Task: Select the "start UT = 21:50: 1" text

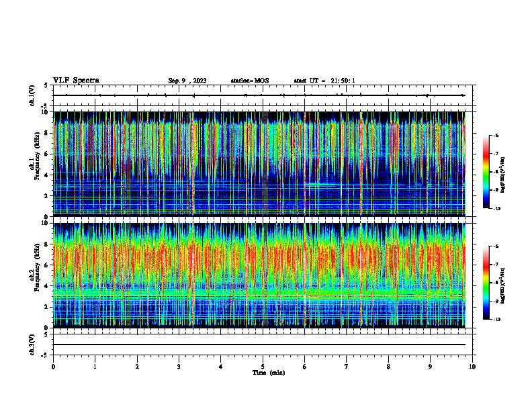Action: pos(324,81)
